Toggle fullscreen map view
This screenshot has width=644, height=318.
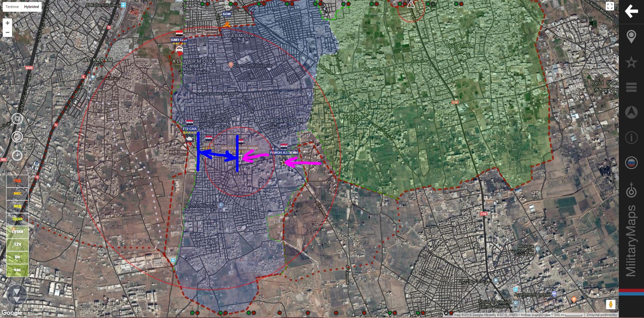coord(610,6)
